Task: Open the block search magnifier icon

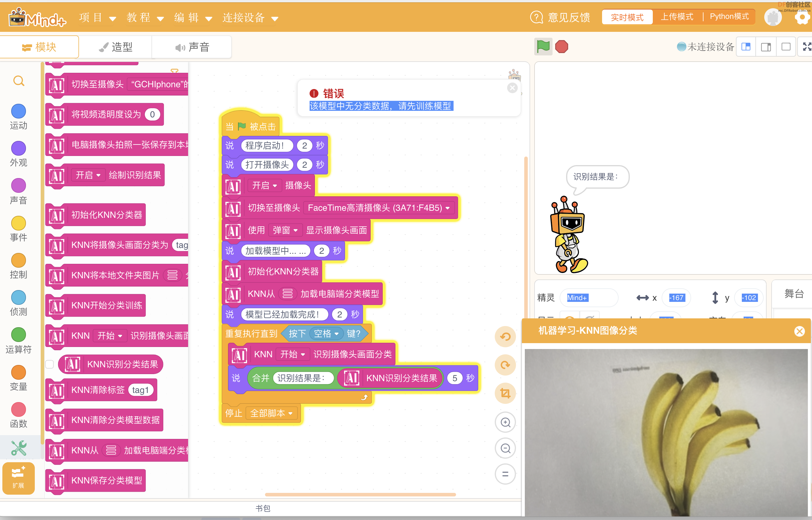Action: (19, 81)
